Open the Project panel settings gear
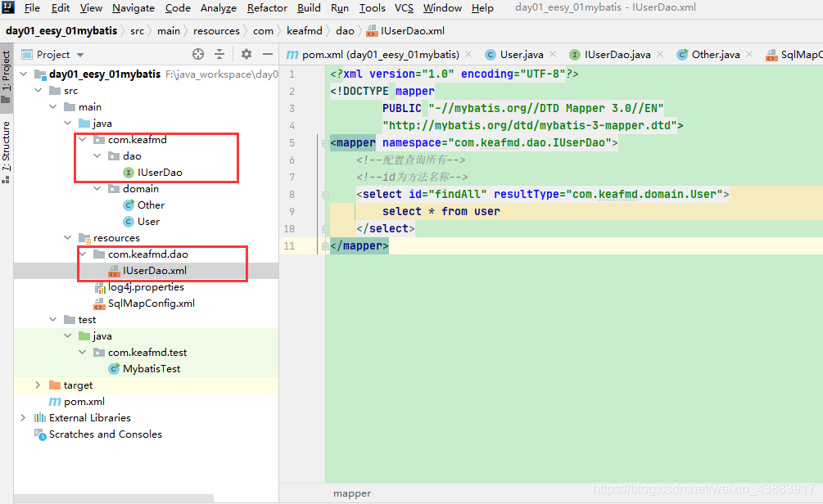 pyautogui.click(x=246, y=54)
